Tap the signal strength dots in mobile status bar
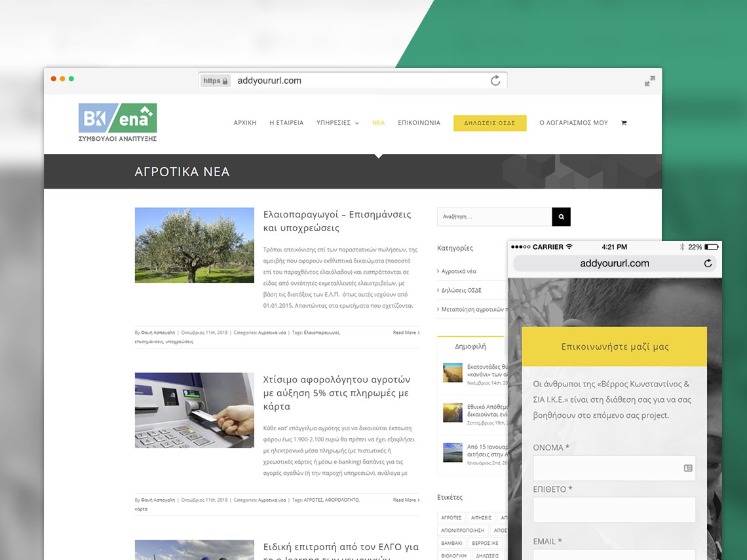 tap(520, 247)
